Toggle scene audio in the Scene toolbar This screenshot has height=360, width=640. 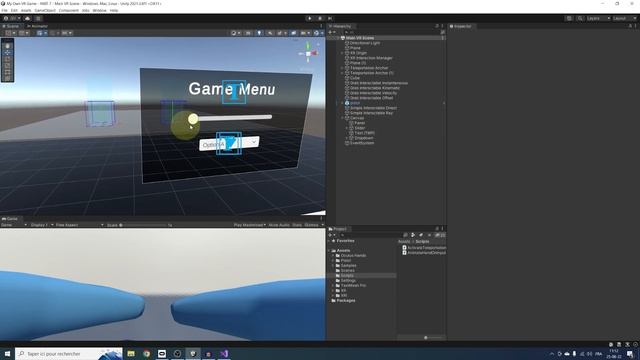point(270,33)
